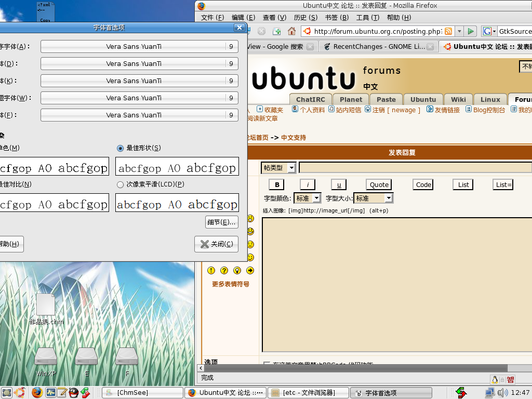This screenshot has height=399, width=532.
Task: Open the Ubuntu main menu in the panel
Action: [19, 393]
